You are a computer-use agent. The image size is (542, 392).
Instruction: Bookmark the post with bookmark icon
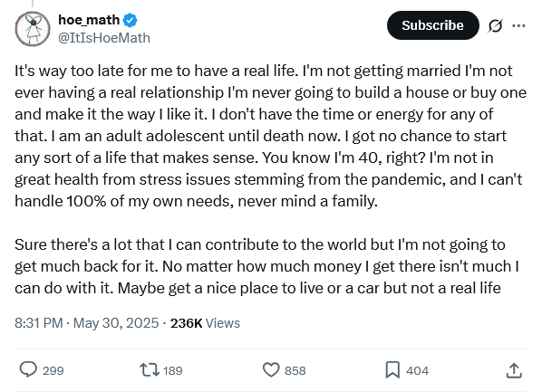[392, 370]
